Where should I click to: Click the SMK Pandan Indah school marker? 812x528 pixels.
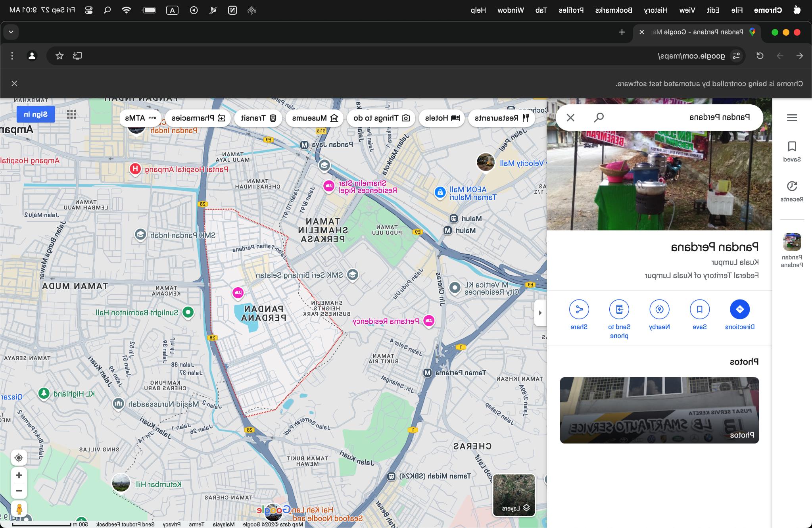[140, 235]
